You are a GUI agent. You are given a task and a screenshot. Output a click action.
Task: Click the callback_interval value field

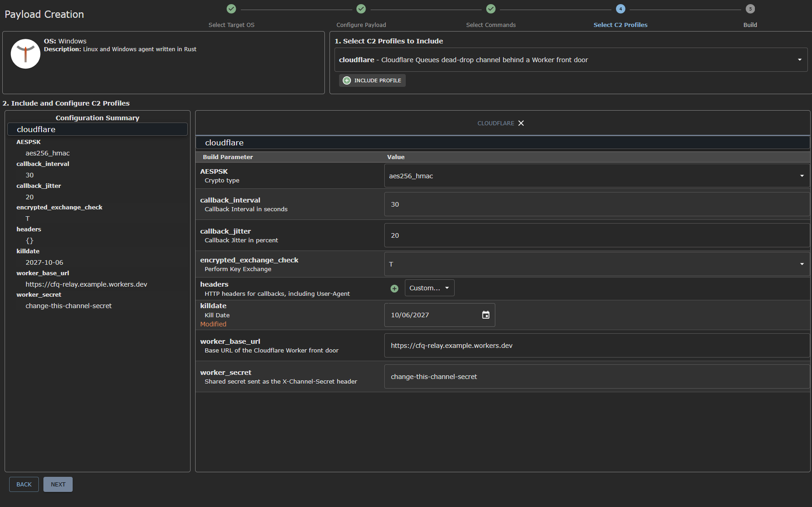tap(597, 204)
